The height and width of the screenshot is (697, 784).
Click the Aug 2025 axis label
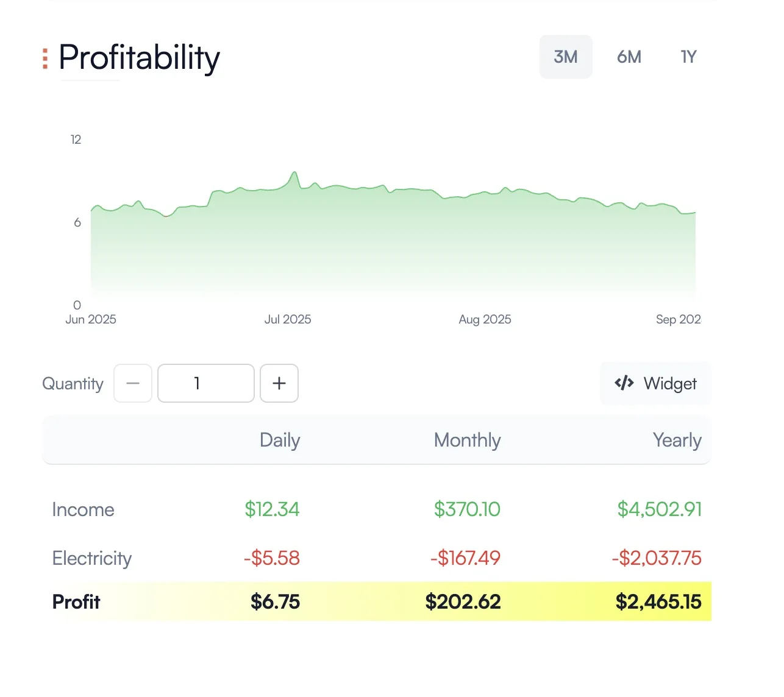pos(485,319)
